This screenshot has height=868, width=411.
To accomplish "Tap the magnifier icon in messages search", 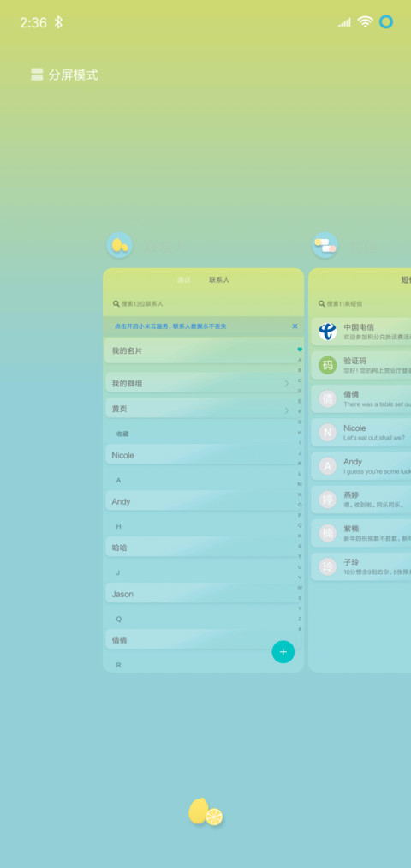I will (321, 304).
